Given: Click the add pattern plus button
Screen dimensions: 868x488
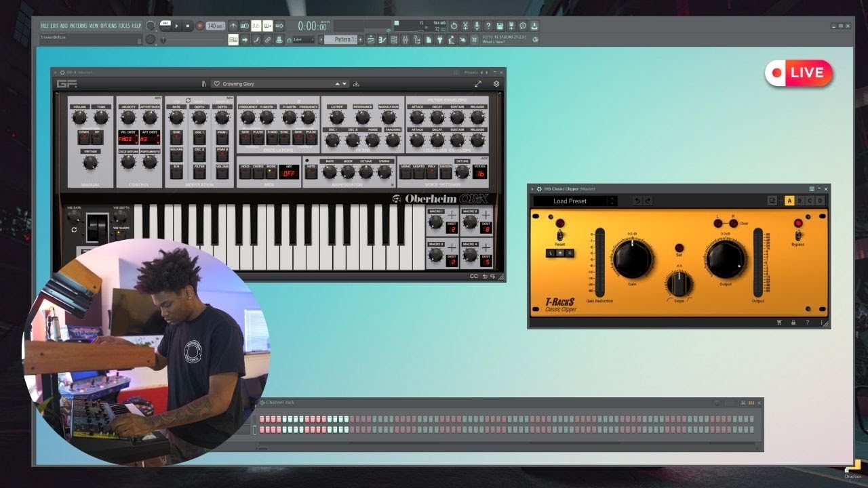Looking at the screenshot, I should tap(360, 39).
